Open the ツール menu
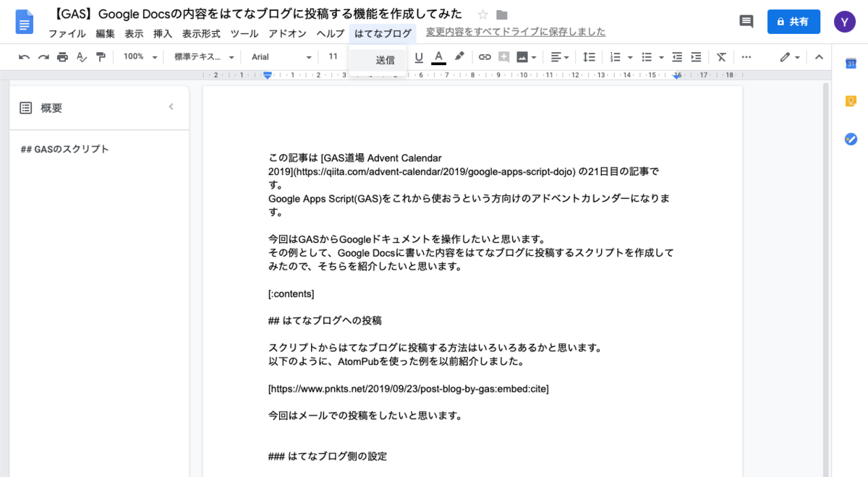Viewport: 868px width, 477px height. click(244, 33)
